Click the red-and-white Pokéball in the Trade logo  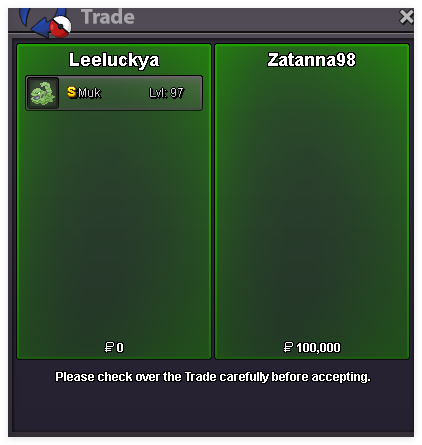tap(61, 27)
